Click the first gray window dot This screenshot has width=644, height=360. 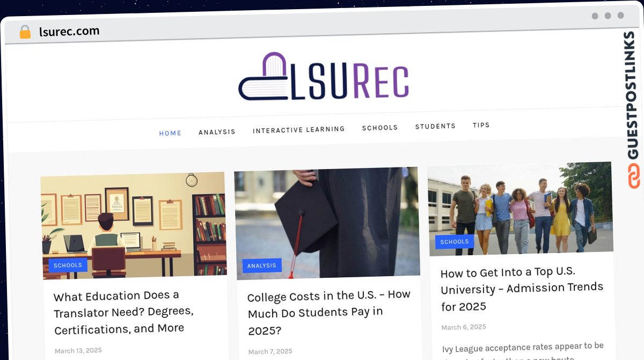pos(595,16)
